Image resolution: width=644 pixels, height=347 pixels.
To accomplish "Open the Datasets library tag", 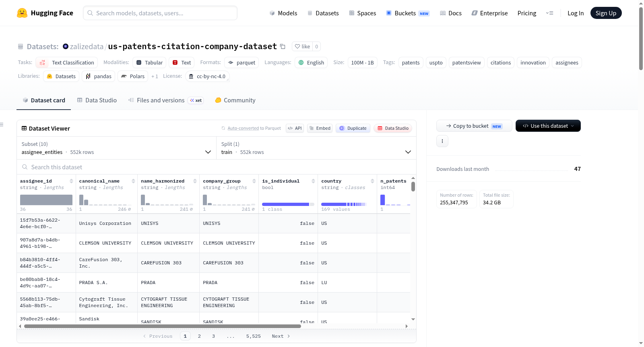I will click(x=61, y=76).
